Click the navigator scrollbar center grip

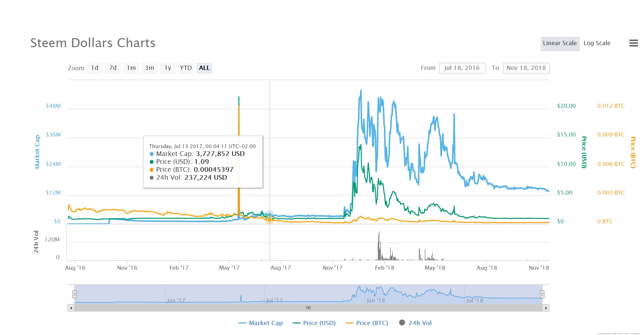308,308
